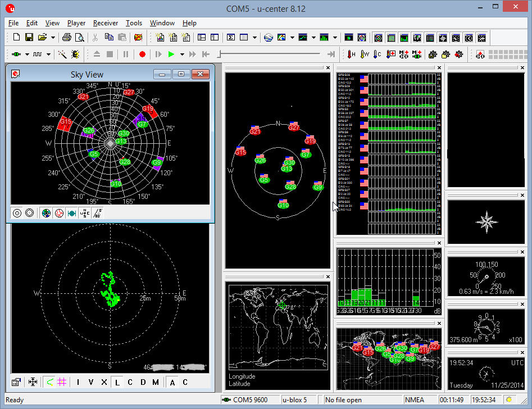This screenshot has width=532, height=409.
Task: Expand the Play button speed dropdown
Action: pyautogui.click(x=181, y=54)
